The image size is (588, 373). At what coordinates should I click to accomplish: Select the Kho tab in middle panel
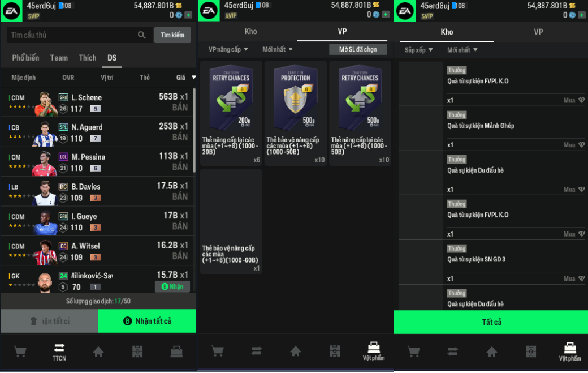pos(250,32)
